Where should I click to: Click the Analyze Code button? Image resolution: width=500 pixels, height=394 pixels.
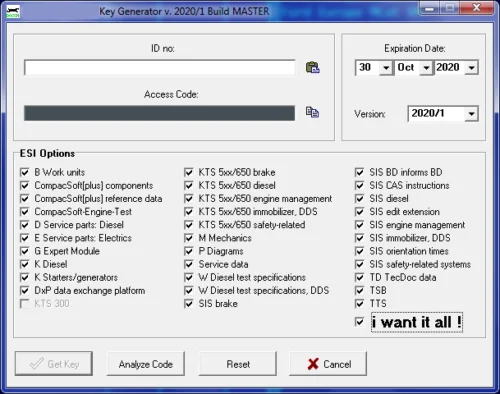(146, 364)
